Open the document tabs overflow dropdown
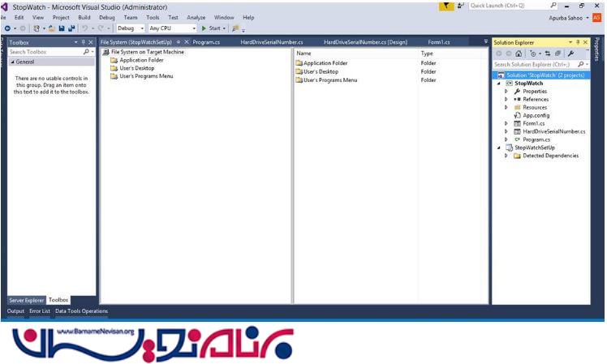Screen dimensions: 607x364 pyautogui.click(x=486, y=41)
